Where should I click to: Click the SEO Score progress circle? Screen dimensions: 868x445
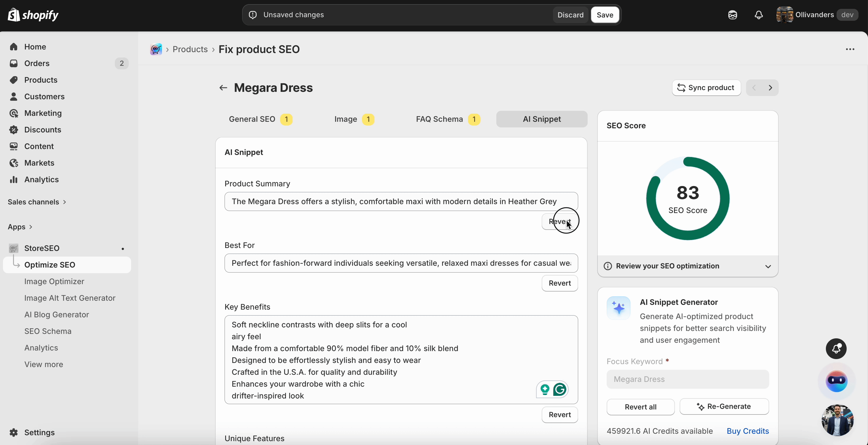point(688,198)
